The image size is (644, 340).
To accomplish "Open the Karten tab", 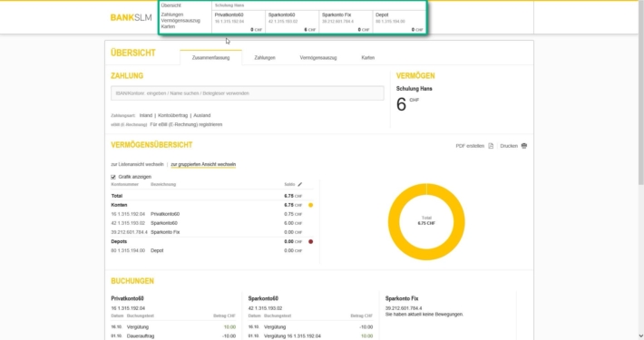I will coord(367,57).
